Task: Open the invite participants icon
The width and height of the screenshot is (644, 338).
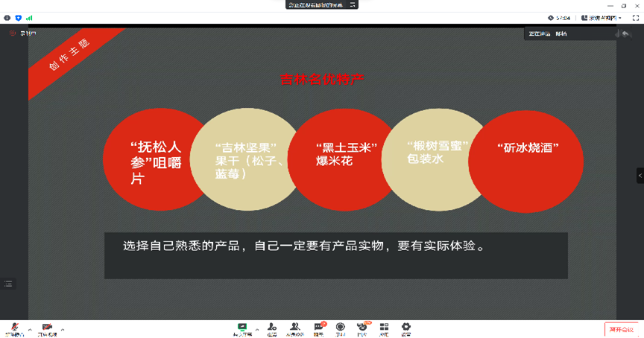Action: click(272, 329)
